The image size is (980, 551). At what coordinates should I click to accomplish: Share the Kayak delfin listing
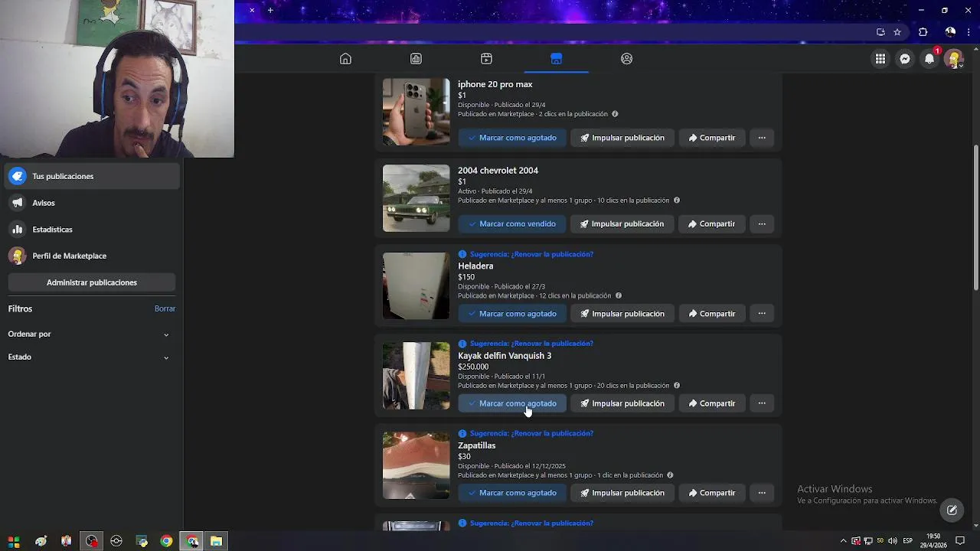coord(712,403)
